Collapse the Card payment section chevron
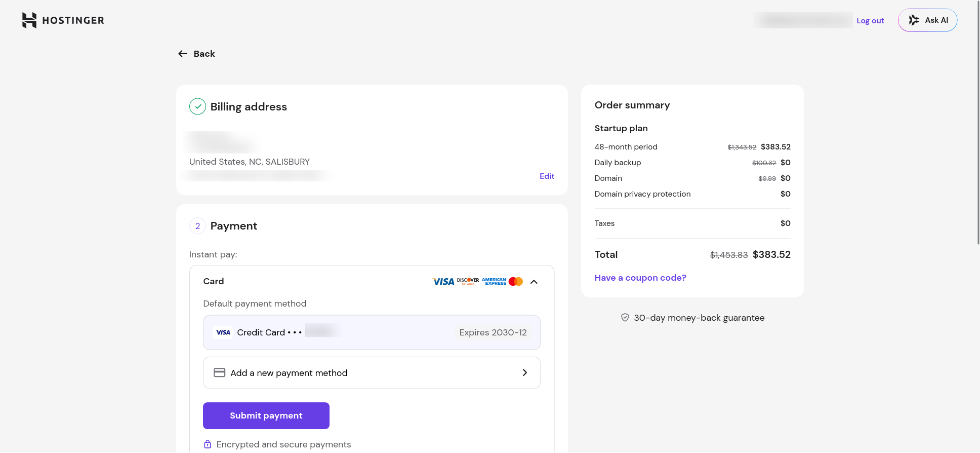 534,282
